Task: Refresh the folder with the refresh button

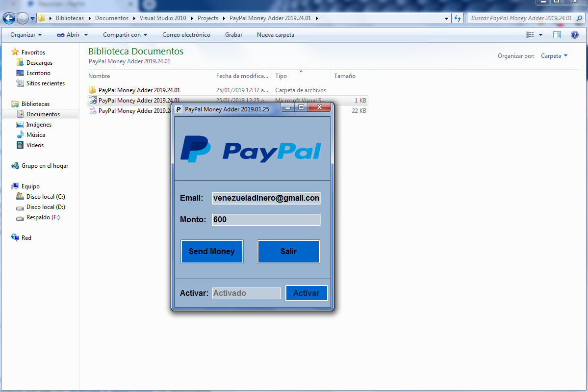Action: [x=458, y=18]
